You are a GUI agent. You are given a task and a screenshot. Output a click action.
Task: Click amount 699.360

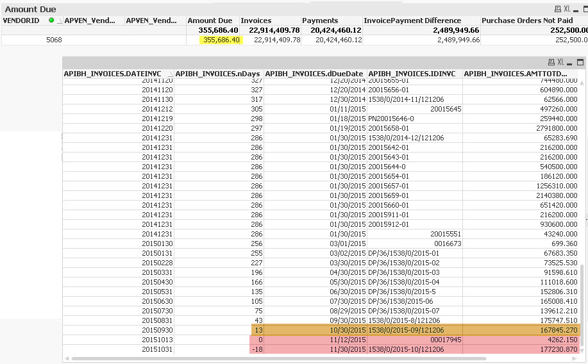click(564, 244)
